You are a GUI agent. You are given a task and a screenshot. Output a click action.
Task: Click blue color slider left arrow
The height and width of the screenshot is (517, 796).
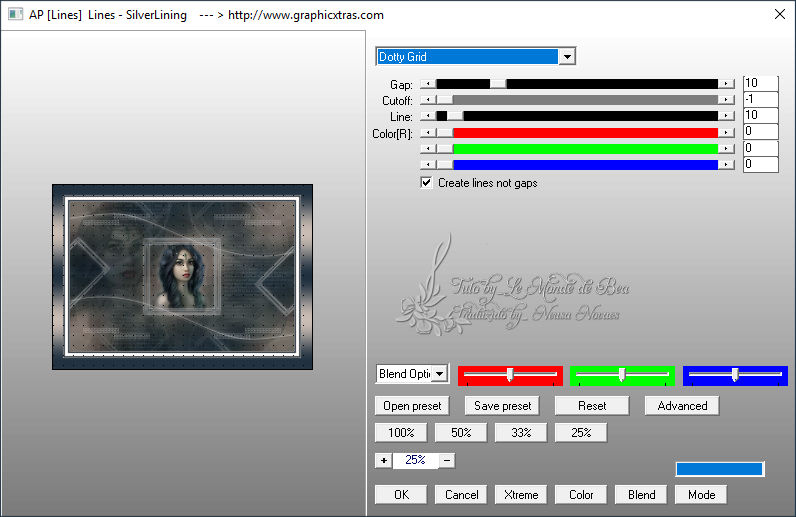[x=428, y=165]
